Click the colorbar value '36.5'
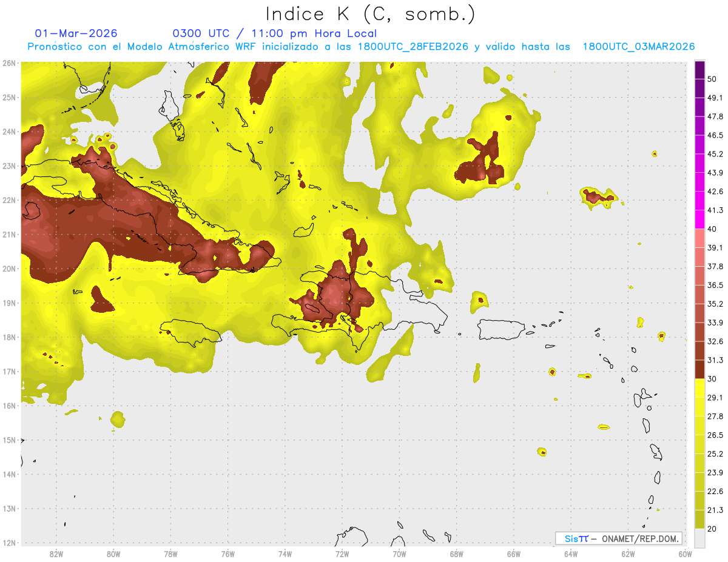The width and height of the screenshot is (728, 562). 715,285
